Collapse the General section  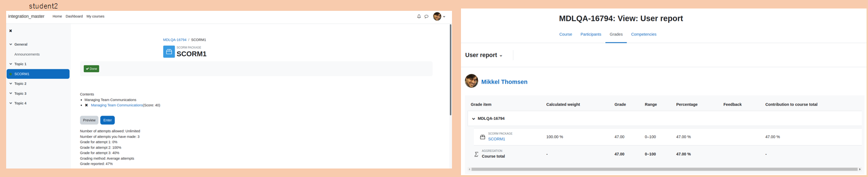(x=11, y=44)
